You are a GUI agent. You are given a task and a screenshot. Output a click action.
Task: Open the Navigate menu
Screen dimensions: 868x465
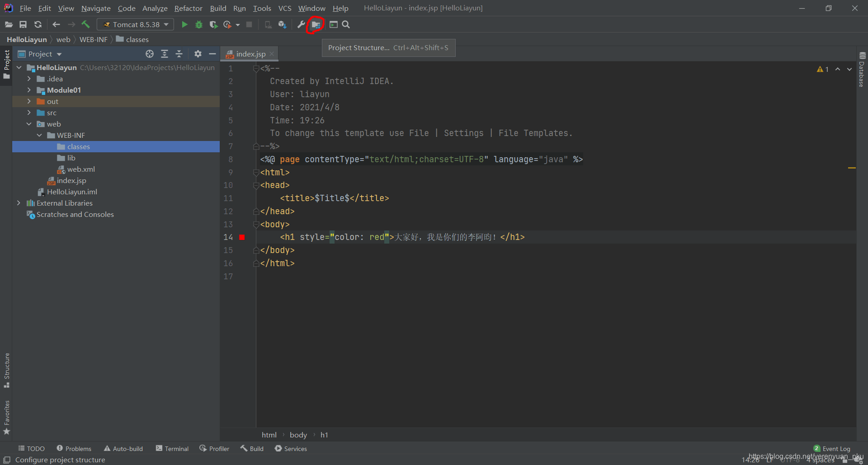click(96, 8)
